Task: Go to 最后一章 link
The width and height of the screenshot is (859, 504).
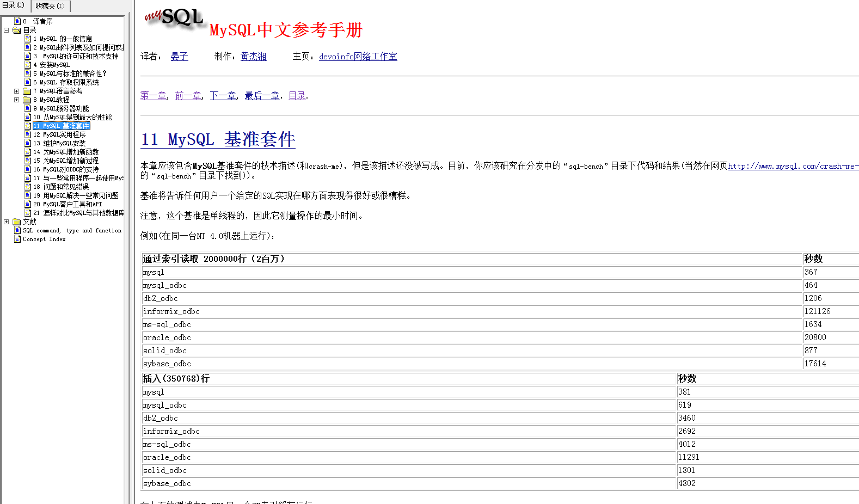Action: tap(262, 95)
